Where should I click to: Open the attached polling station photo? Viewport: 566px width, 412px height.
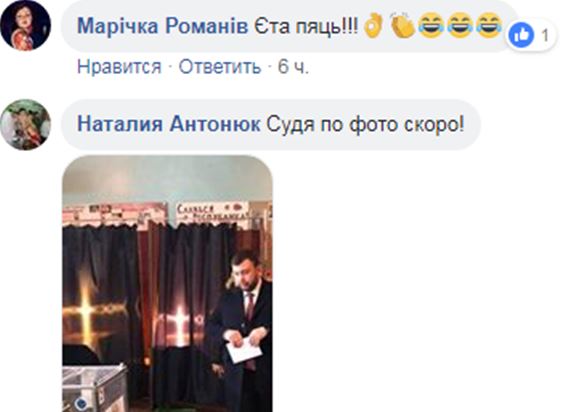tap(167, 284)
